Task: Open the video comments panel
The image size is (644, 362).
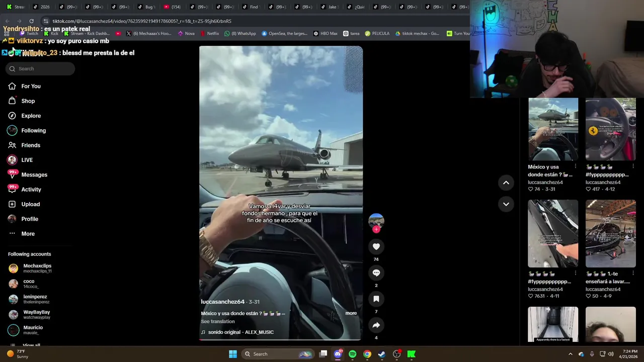Action: click(376, 273)
